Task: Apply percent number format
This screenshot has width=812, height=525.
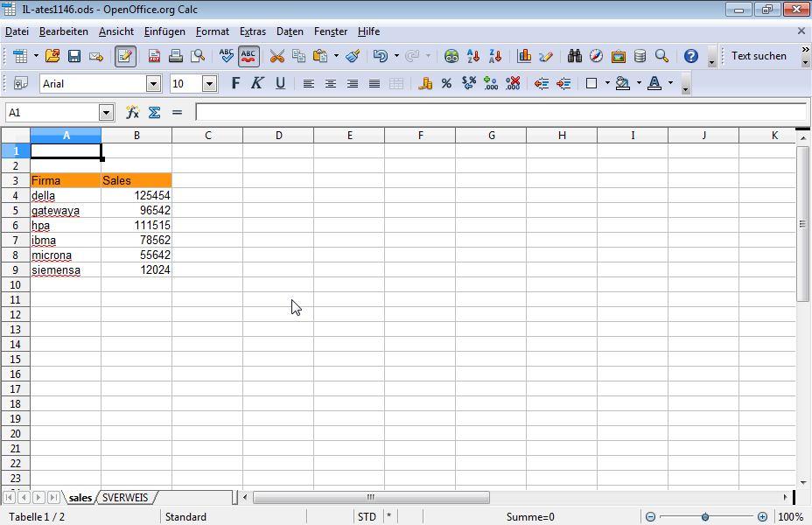Action: 447,83
